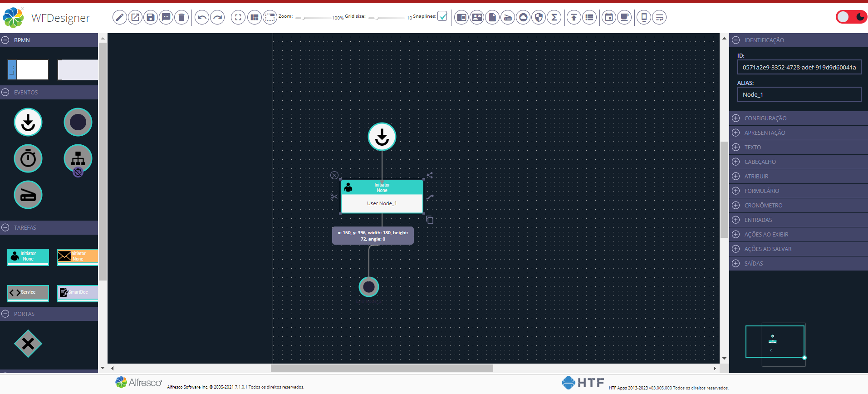Expand the FORMULÁRIO section

pyautogui.click(x=761, y=191)
